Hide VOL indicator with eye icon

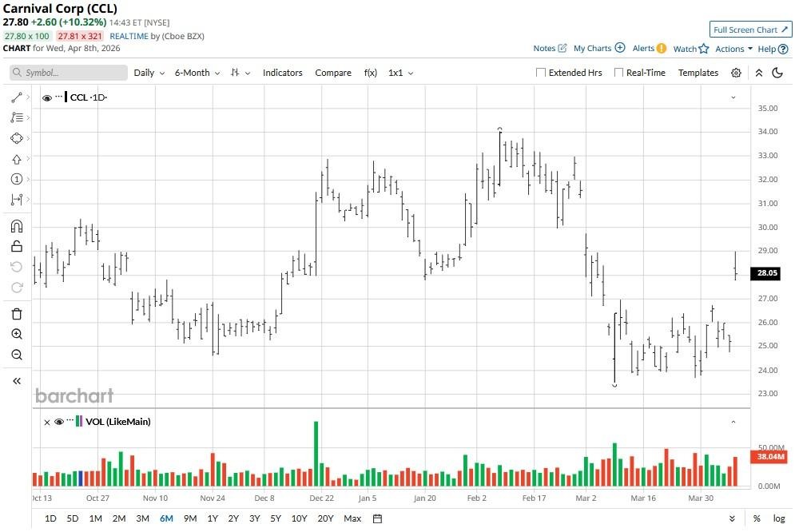pyautogui.click(x=59, y=422)
